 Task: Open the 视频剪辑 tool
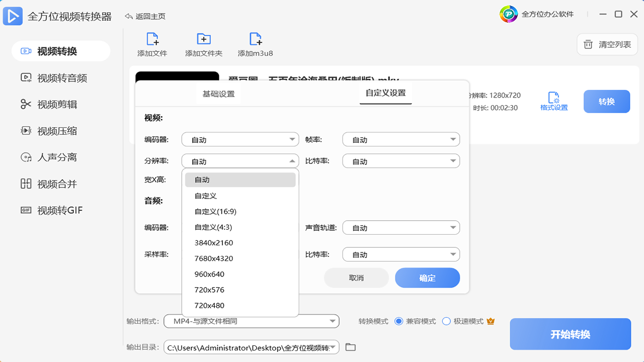pos(50,104)
